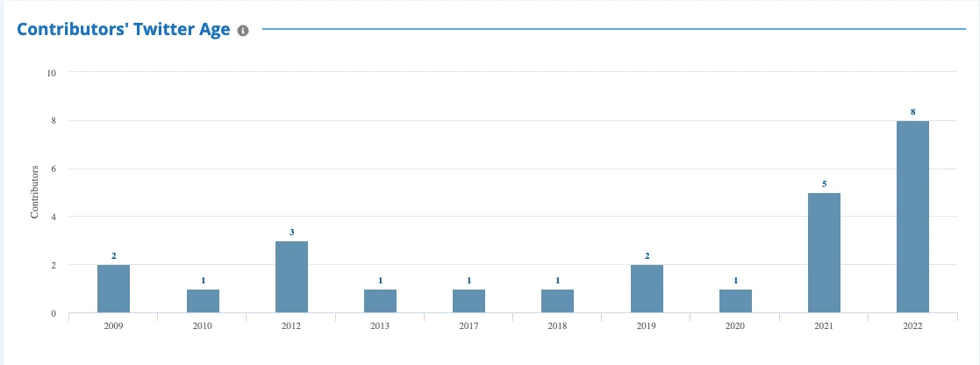The height and width of the screenshot is (365, 980).
Task: Click the 2021 bar showing 5 contributors
Action: click(x=824, y=253)
